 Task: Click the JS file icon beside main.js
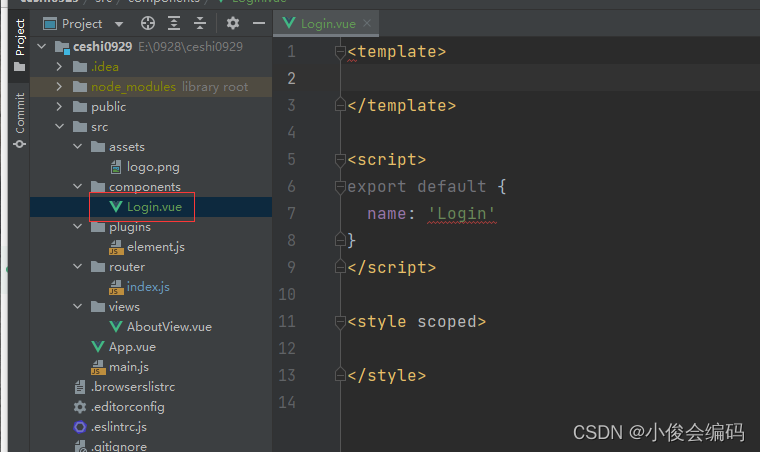tap(98, 367)
